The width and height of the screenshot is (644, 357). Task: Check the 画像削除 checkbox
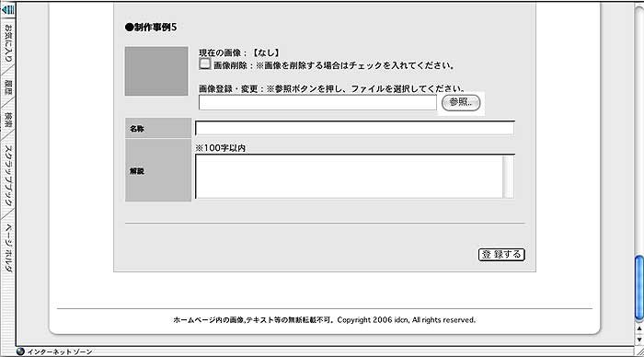point(204,63)
